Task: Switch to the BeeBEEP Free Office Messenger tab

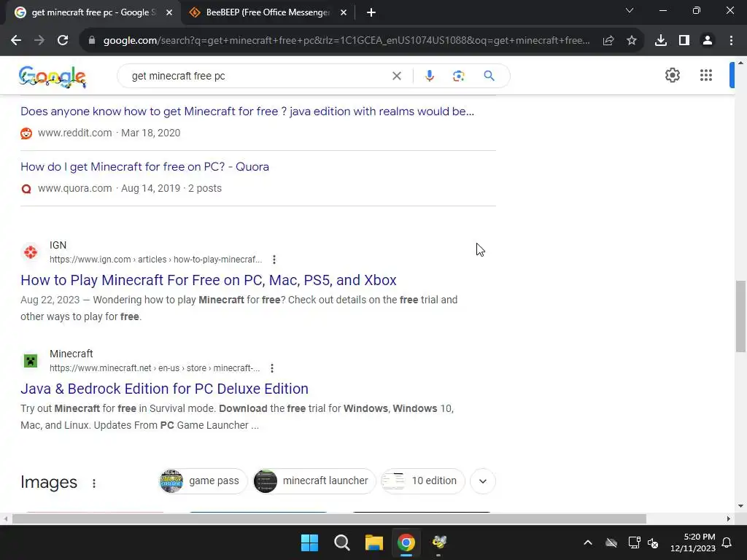Action: click(x=267, y=12)
